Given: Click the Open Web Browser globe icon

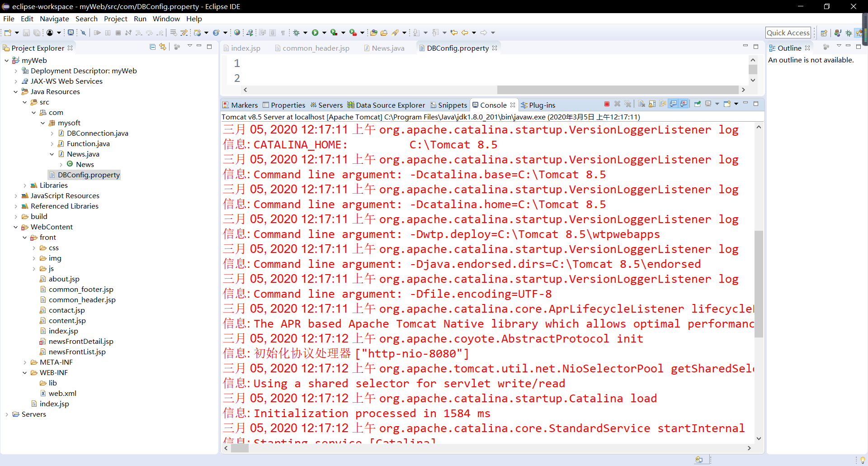Looking at the screenshot, I should [237, 33].
